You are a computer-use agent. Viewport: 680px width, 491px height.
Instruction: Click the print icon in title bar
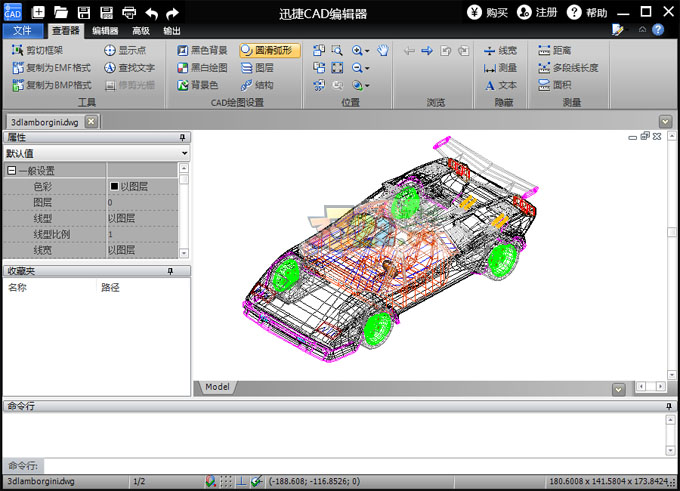[129, 13]
